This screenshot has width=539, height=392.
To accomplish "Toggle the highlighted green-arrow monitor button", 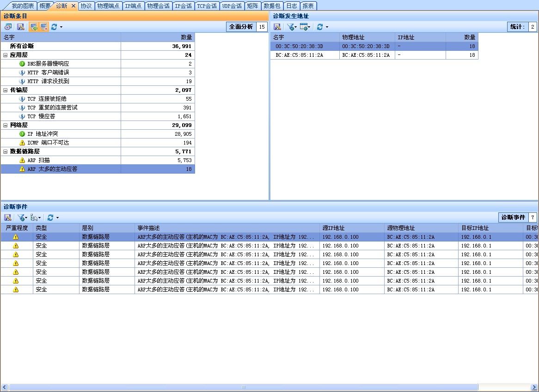I will click(34, 27).
